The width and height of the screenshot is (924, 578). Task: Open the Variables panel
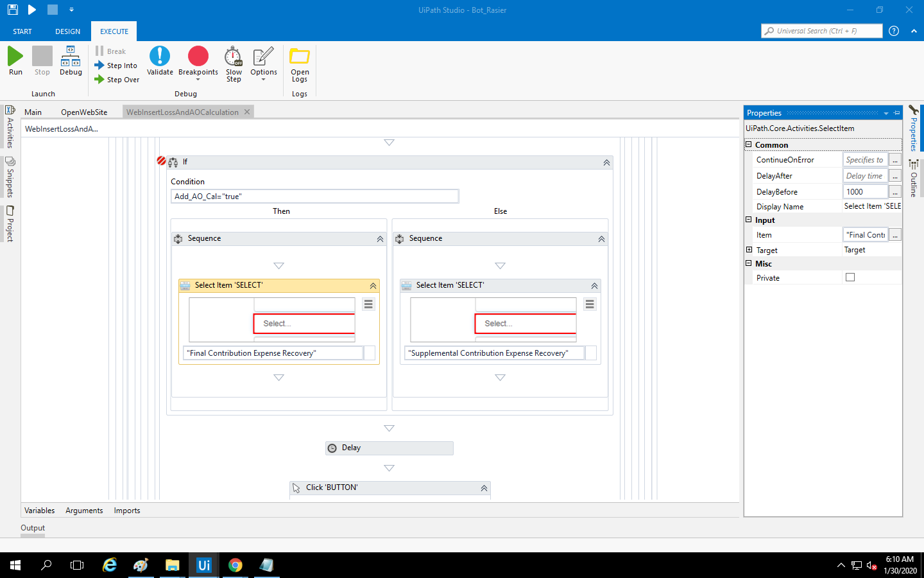pos(40,511)
